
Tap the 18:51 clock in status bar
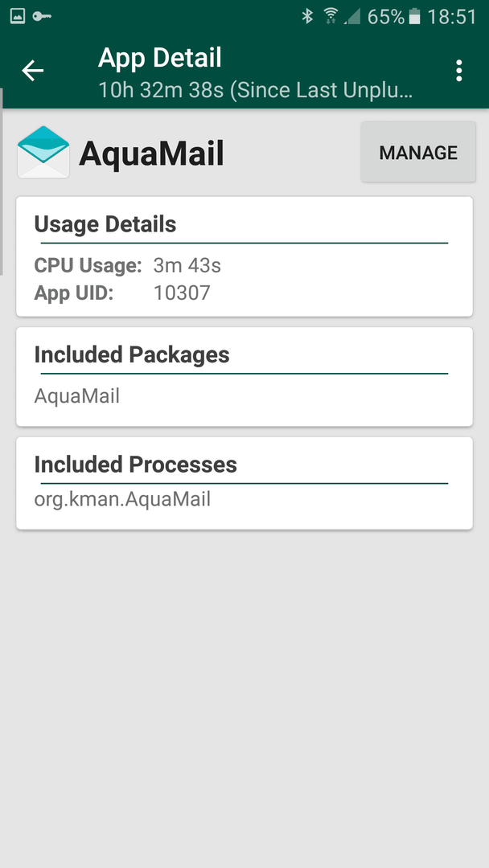point(451,17)
